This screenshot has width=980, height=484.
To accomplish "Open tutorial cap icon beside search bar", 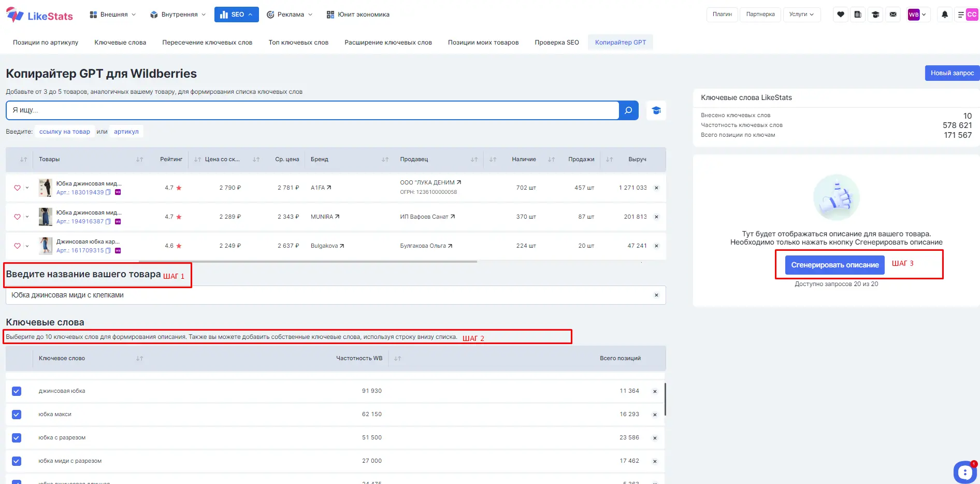I will tap(656, 110).
